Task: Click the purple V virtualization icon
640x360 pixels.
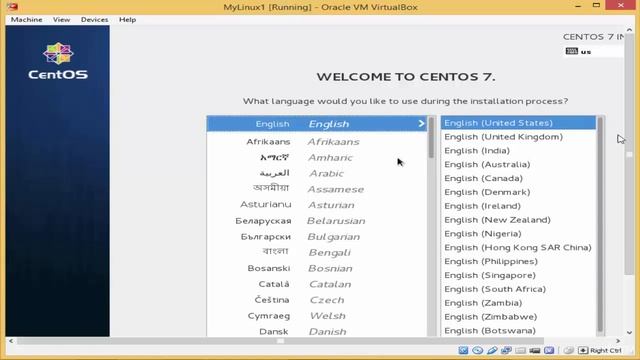Action: 549,350
